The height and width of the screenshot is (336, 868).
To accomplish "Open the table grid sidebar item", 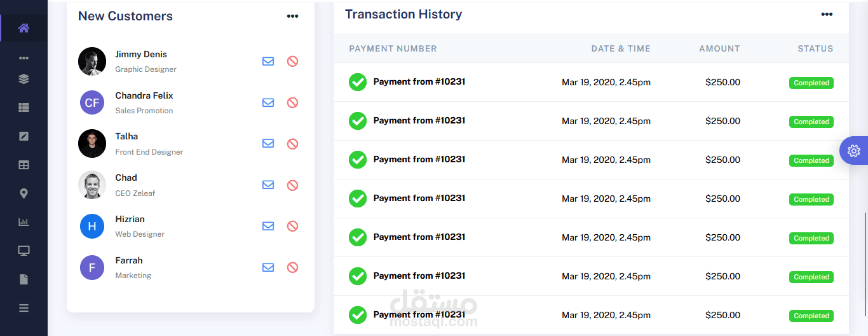I will tap(24, 165).
